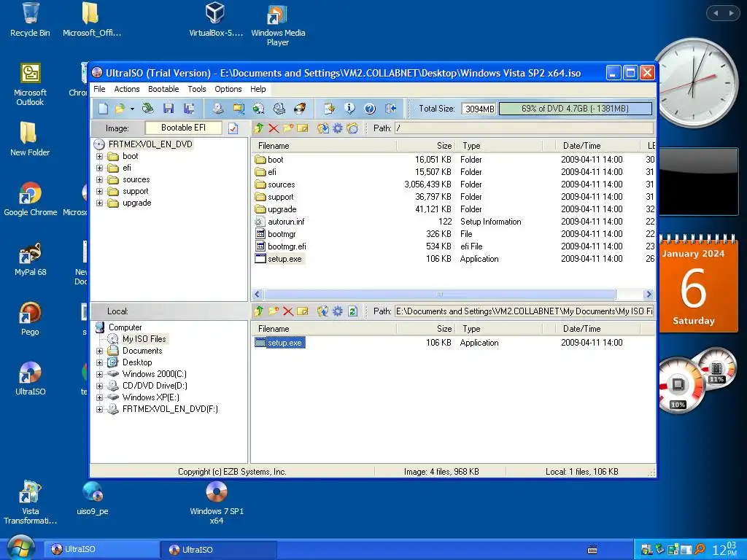Screen dimensions: 747x560
Task: Click the Exit door icon in the toolbar
Action: coord(391,109)
